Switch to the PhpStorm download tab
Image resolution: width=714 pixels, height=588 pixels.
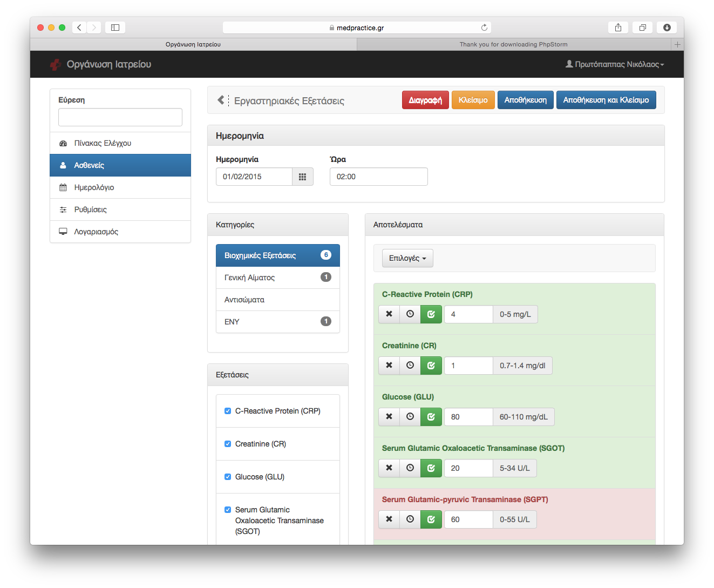click(x=513, y=44)
